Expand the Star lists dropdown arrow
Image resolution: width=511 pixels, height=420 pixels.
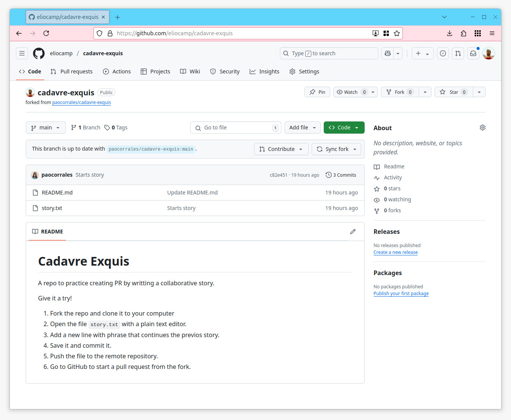coord(479,92)
